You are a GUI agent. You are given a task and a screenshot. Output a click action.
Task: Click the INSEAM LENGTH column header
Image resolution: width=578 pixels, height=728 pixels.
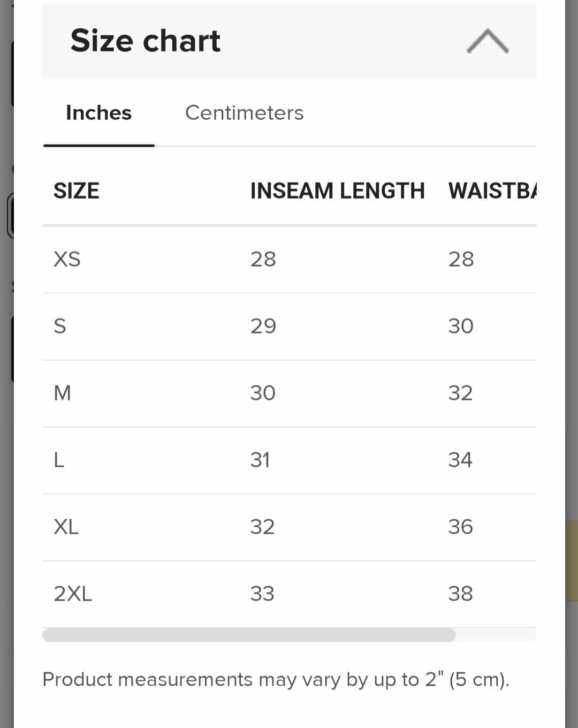coord(337,191)
